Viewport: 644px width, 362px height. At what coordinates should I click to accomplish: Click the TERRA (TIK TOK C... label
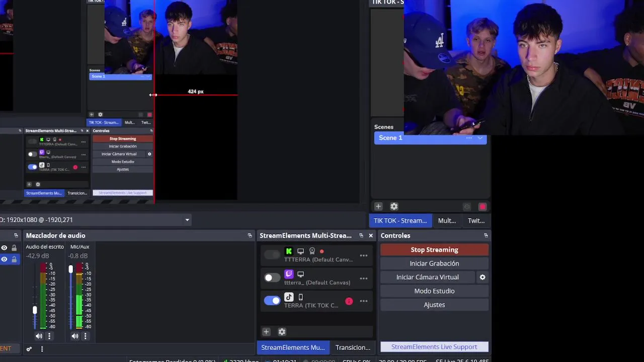pos(311,305)
